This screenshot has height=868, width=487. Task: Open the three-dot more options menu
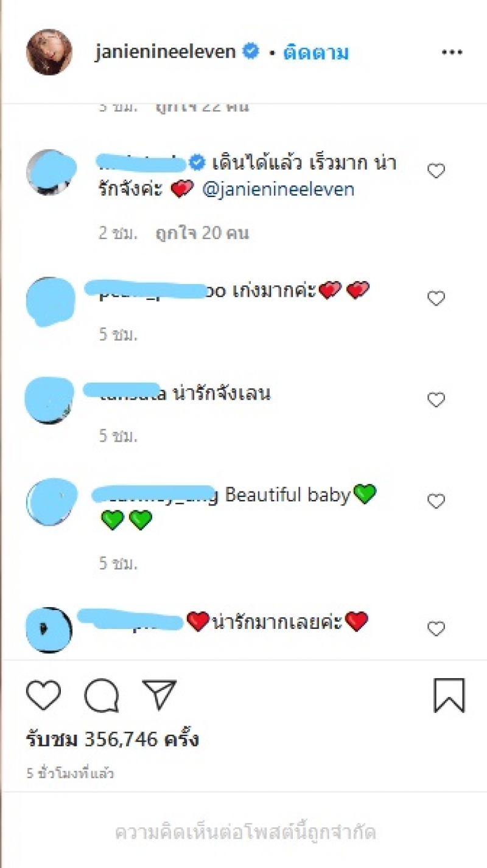pos(452,53)
